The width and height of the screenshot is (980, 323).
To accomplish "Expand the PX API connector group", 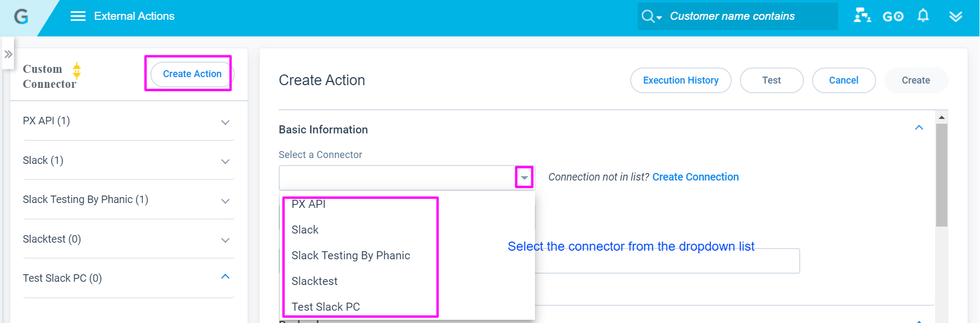I will (x=225, y=123).
